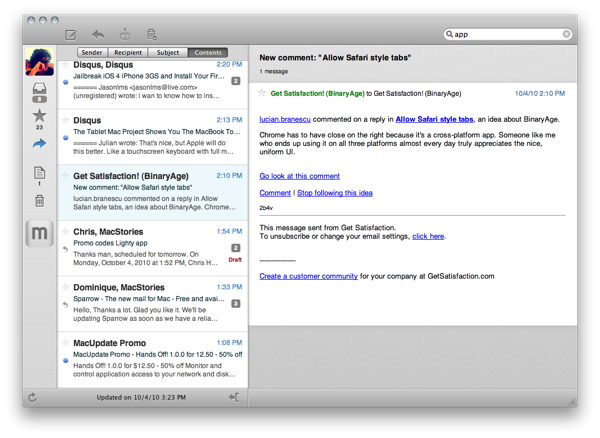The image size is (600, 438).
Task: Follow the 'Go look at this comment' link
Action: click(299, 176)
